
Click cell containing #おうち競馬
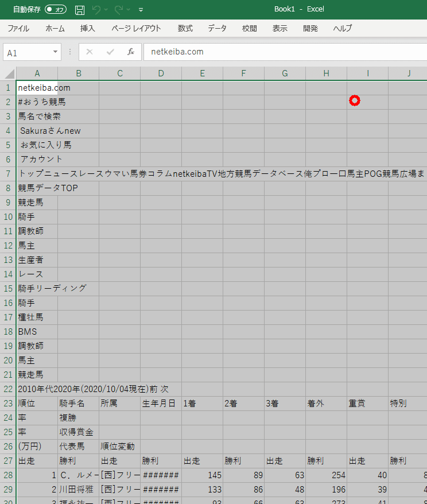coord(37,102)
